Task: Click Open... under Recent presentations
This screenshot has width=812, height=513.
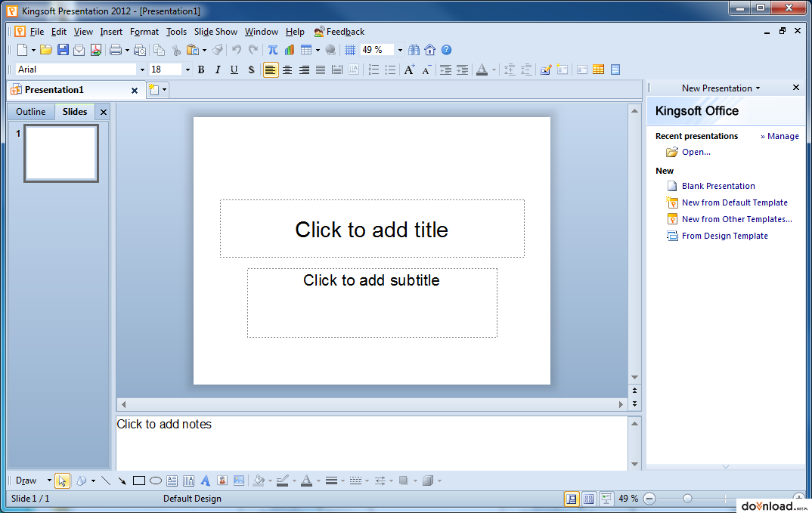Action: coord(696,152)
